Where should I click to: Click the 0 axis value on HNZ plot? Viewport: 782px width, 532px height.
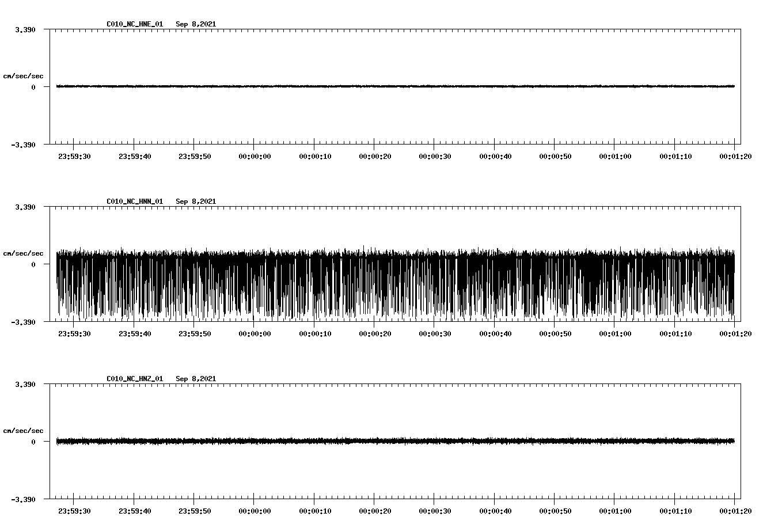click(33, 442)
